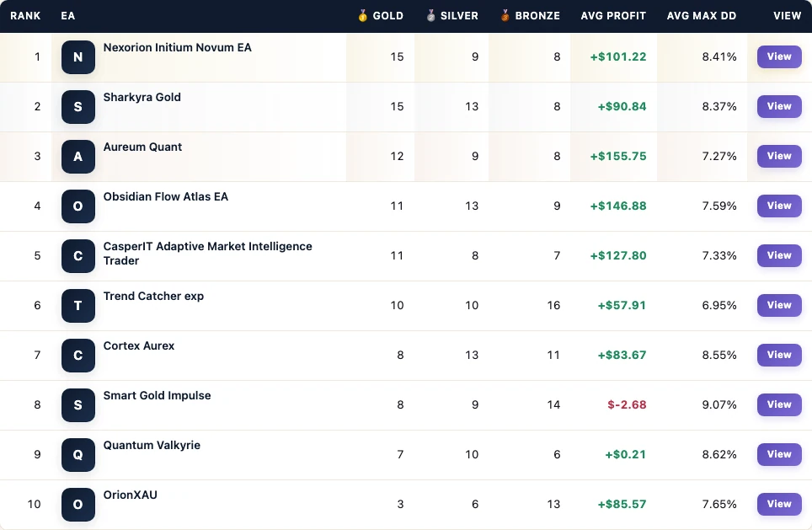Click the RANK column header
This screenshot has width=812, height=530.
pyautogui.click(x=25, y=16)
